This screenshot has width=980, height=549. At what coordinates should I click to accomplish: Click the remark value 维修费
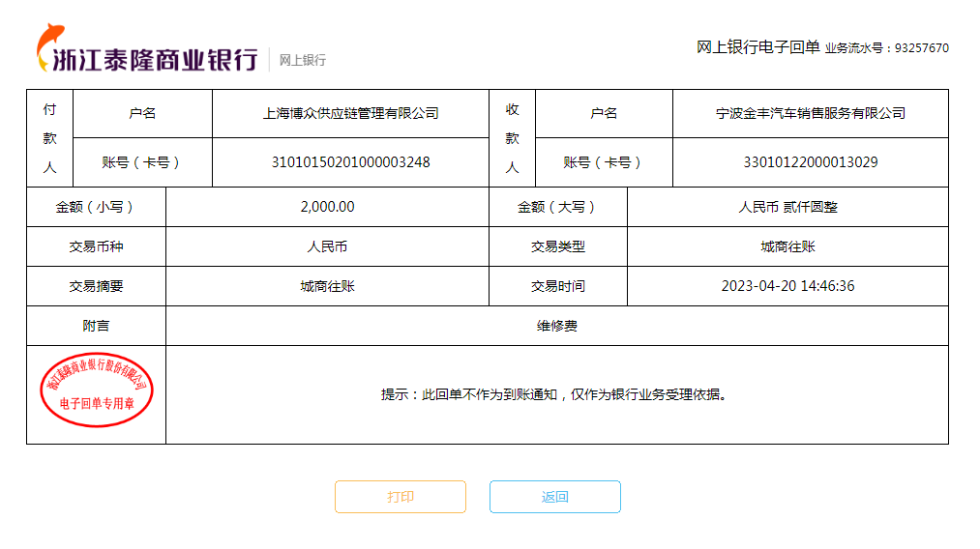tap(556, 326)
